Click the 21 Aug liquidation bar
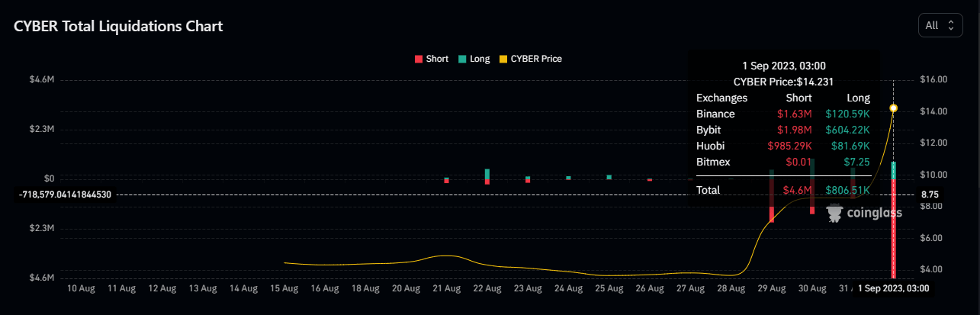Viewport: 980px width, 315px height. click(x=446, y=180)
